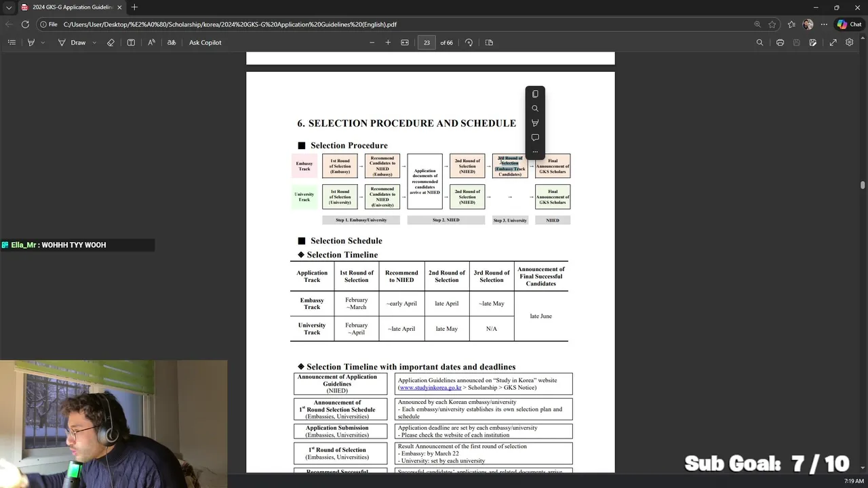Click the 'late June' table cell

coord(540,316)
